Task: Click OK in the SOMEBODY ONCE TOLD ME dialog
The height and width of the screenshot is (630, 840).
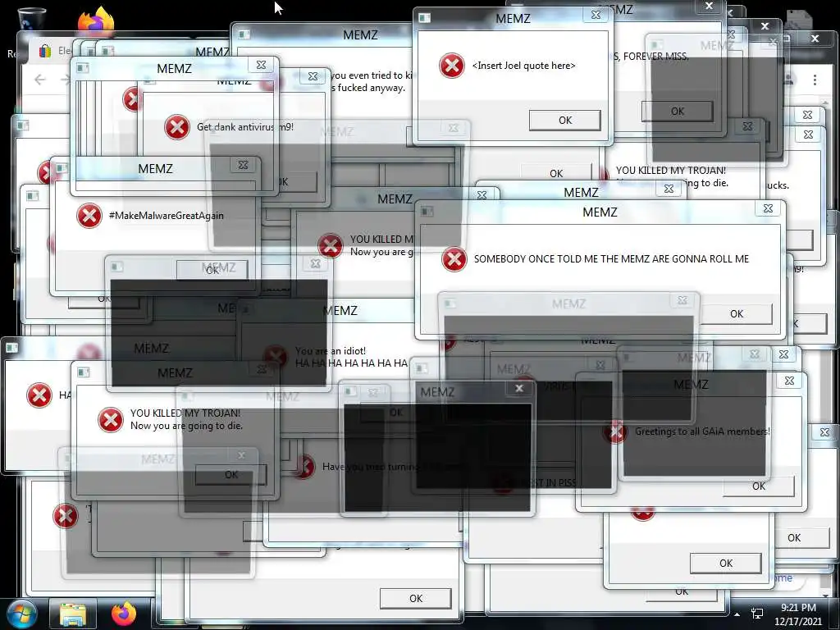Action: click(x=737, y=314)
